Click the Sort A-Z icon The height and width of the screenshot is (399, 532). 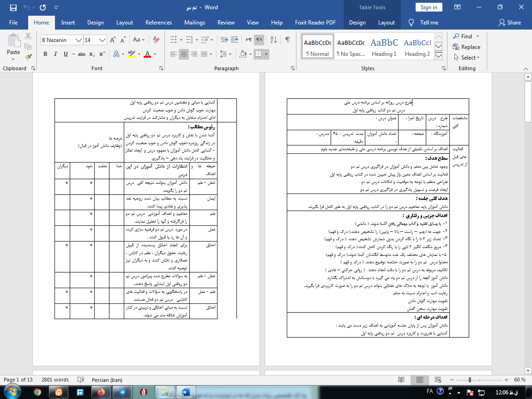272,40
